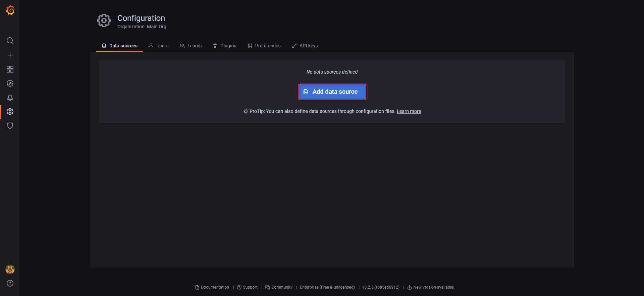This screenshot has width=644, height=296.
Task: Open the Alerting bell icon
Action: tap(10, 97)
